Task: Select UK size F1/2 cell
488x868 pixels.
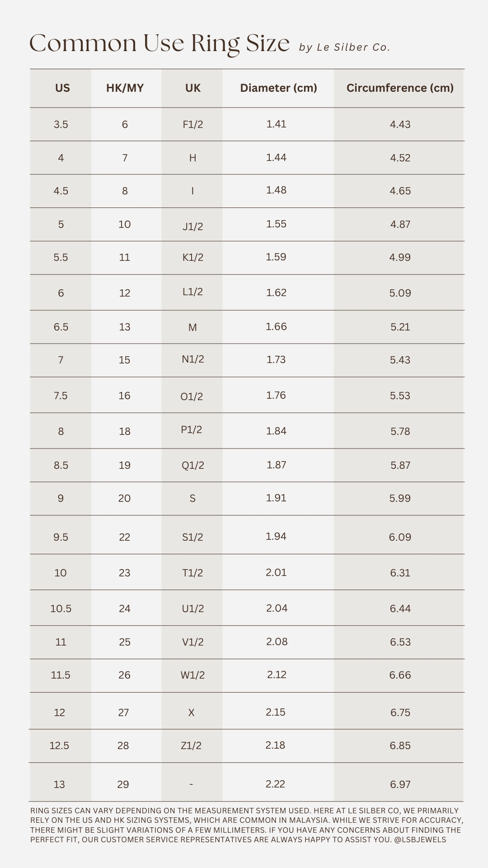Action: click(193, 124)
